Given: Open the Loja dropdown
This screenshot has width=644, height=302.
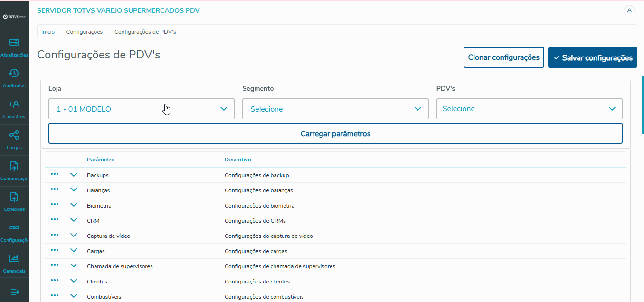Looking at the screenshot, I should coord(142,109).
